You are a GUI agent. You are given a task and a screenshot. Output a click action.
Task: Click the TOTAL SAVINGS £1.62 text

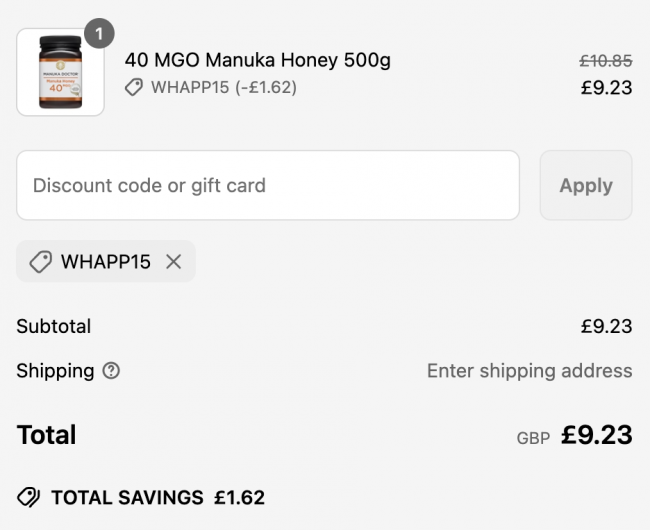[158, 497]
